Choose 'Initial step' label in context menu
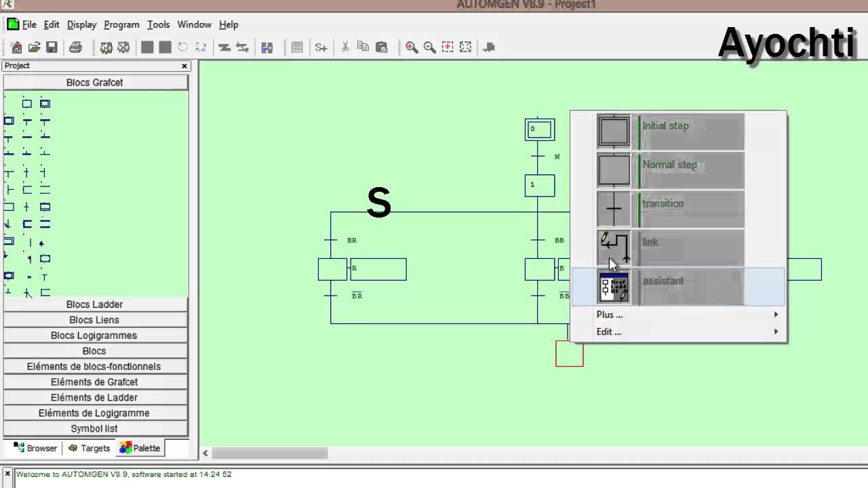The width and height of the screenshot is (868, 488). point(665,126)
